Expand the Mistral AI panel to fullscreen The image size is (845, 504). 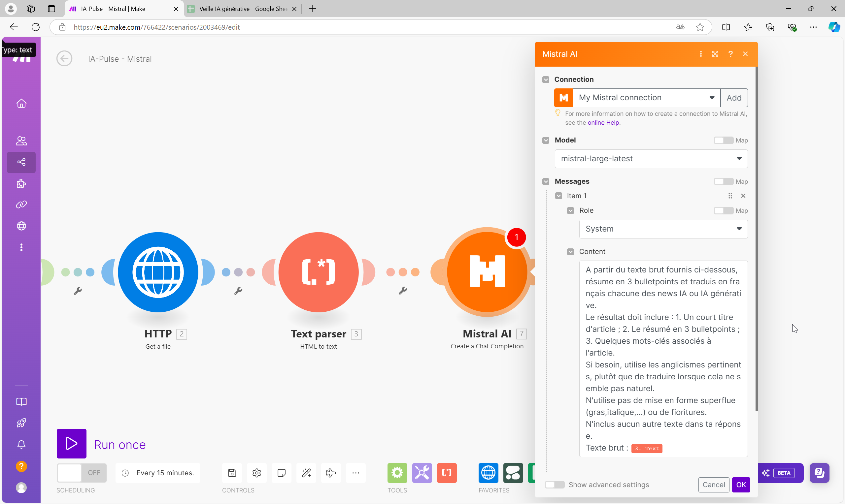click(715, 54)
